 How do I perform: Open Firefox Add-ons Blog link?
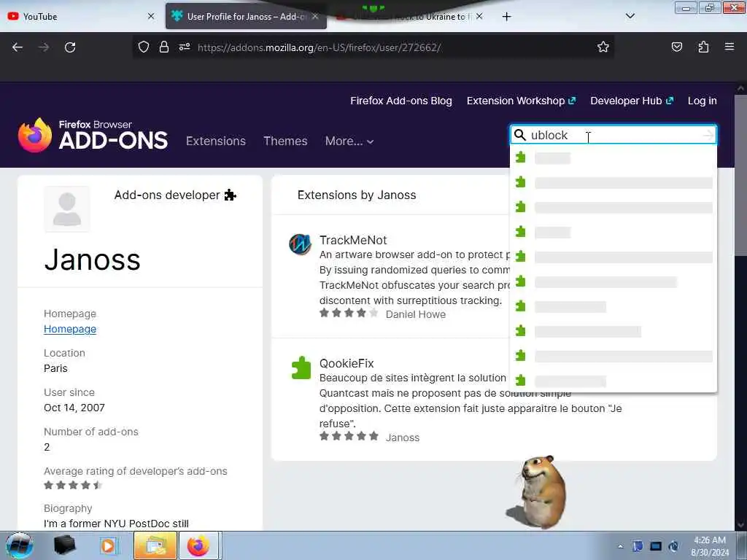[401, 101]
